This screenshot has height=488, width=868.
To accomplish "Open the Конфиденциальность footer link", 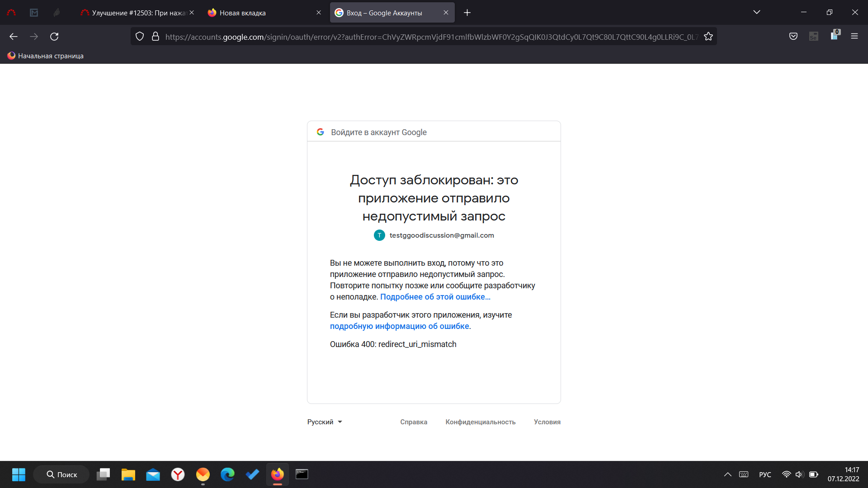I will tap(480, 422).
